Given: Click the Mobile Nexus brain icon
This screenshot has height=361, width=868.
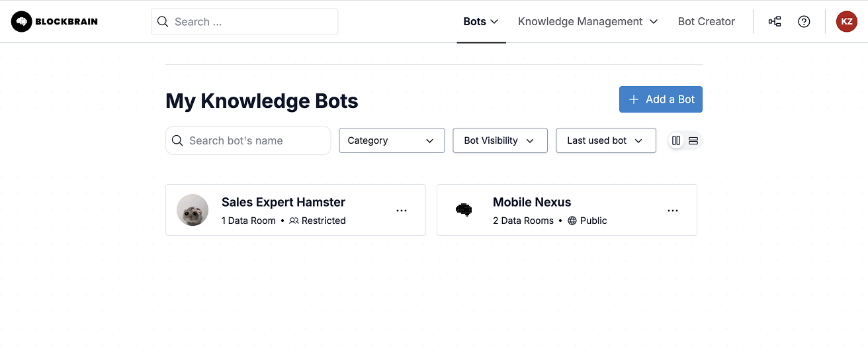Looking at the screenshot, I should coord(464,210).
